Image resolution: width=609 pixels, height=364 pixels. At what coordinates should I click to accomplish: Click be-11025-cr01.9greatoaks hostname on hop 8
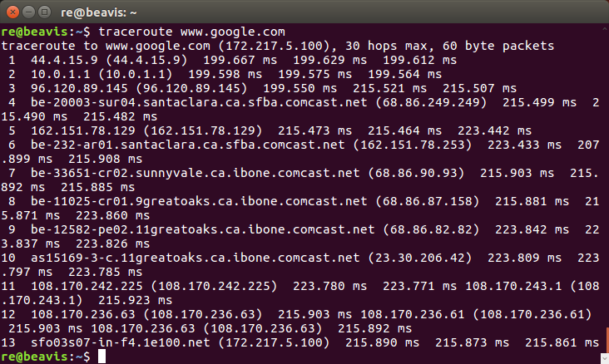pyautogui.click(x=199, y=201)
